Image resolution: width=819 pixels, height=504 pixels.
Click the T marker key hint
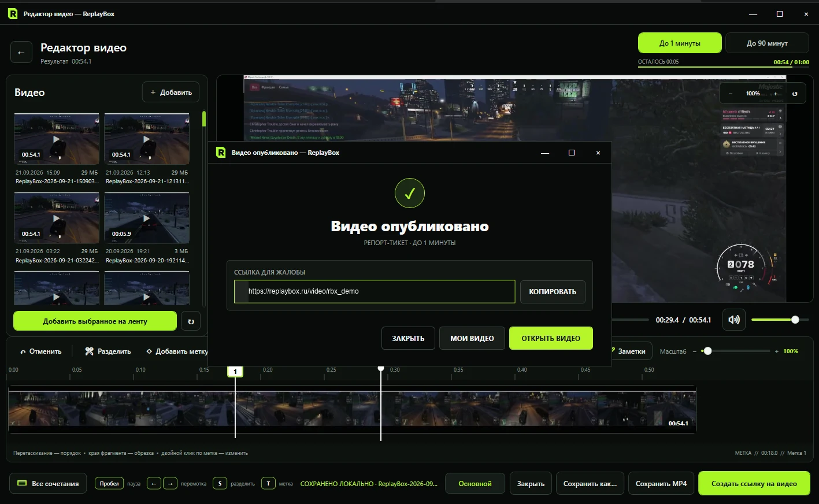[268, 484]
